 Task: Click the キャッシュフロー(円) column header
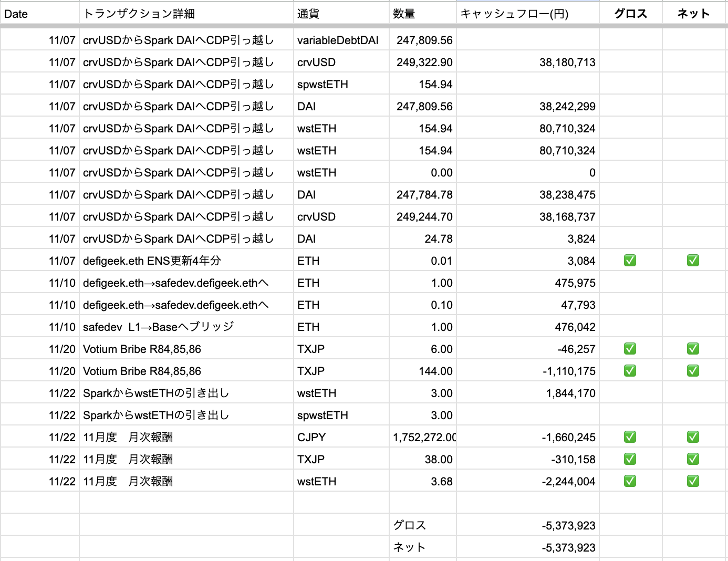pos(527,14)
